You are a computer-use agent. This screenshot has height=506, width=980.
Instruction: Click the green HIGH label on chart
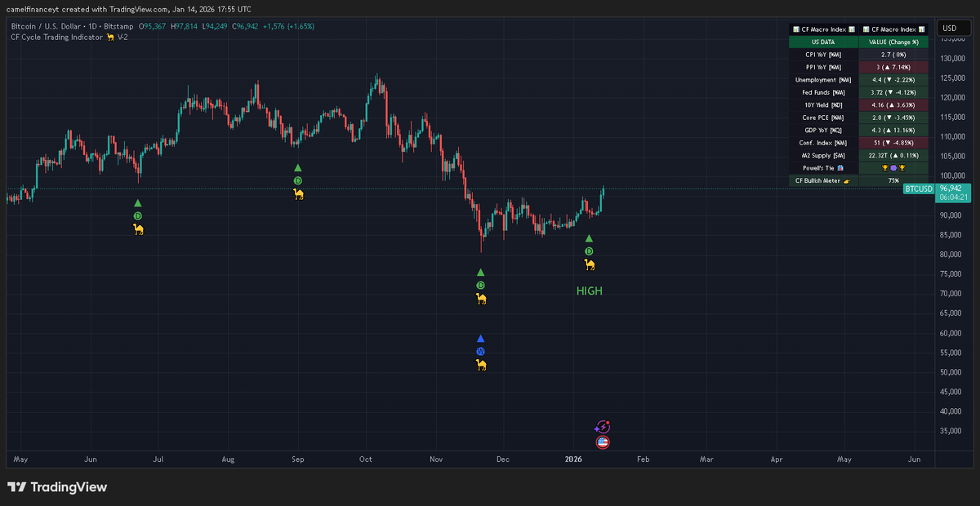pos(590,291)
